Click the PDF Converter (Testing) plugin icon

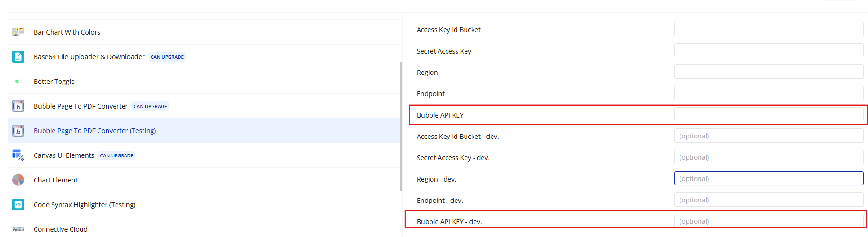[18, 131]
